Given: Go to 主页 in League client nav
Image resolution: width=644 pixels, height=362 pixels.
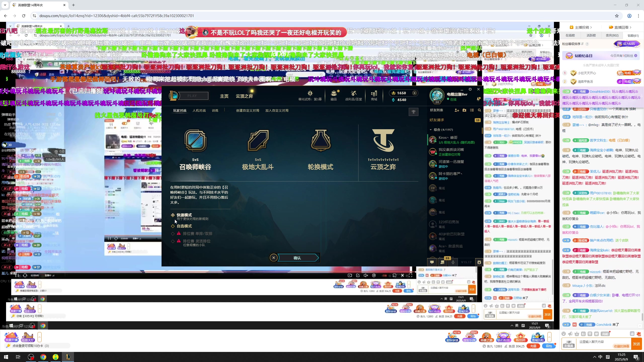Looking at the screenshot, I should click(224, 96).
